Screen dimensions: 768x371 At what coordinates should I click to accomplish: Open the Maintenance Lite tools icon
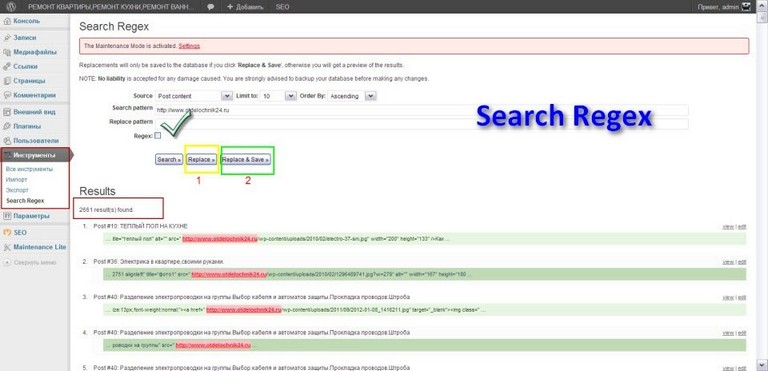(7, 247)
